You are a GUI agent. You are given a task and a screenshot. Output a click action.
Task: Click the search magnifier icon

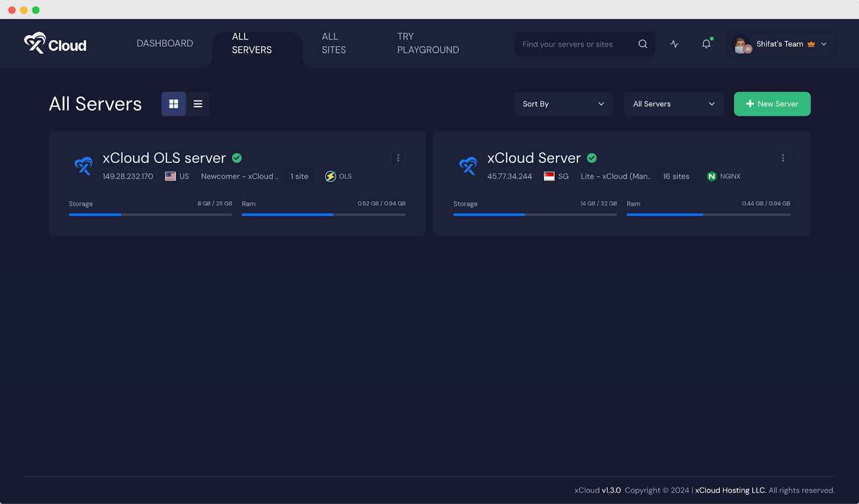point(642,44)
